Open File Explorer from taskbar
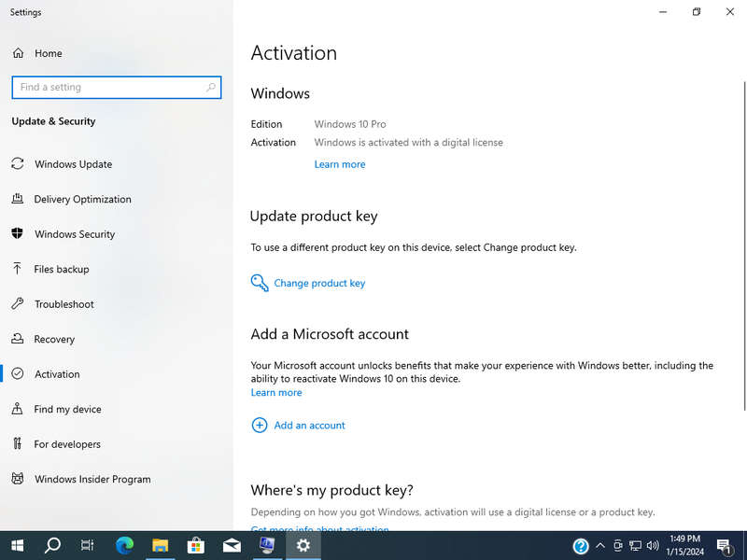The width and height of the screenshot is (747, 560). (x=160, y=545)
